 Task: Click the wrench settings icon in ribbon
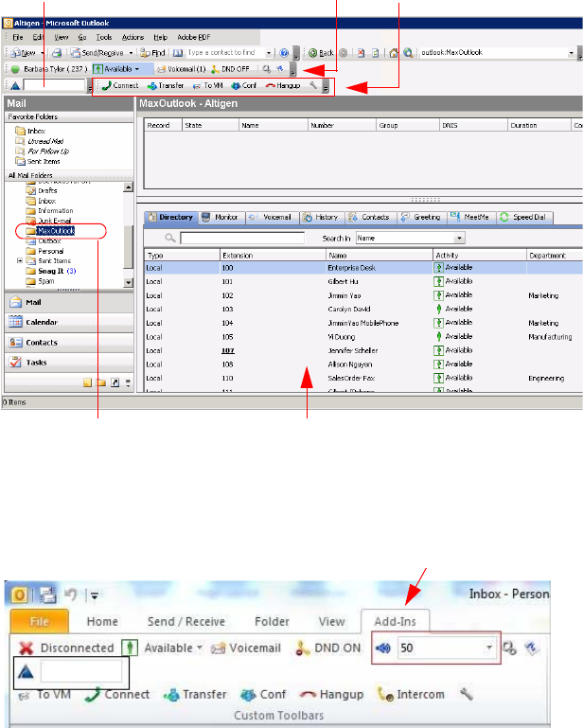point(466,694)
